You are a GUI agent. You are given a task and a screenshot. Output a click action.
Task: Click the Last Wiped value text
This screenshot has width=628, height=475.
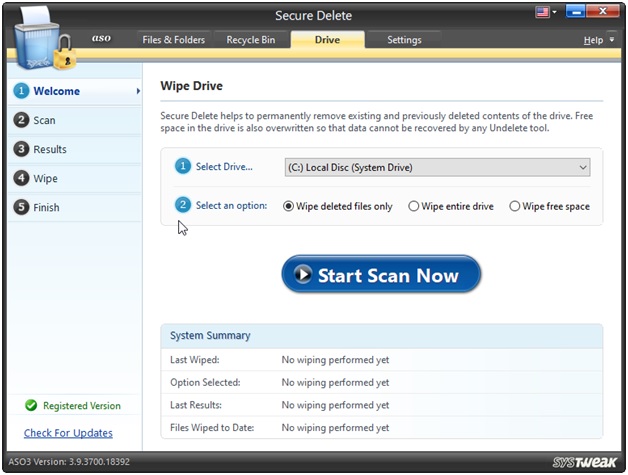pos(335,360)
